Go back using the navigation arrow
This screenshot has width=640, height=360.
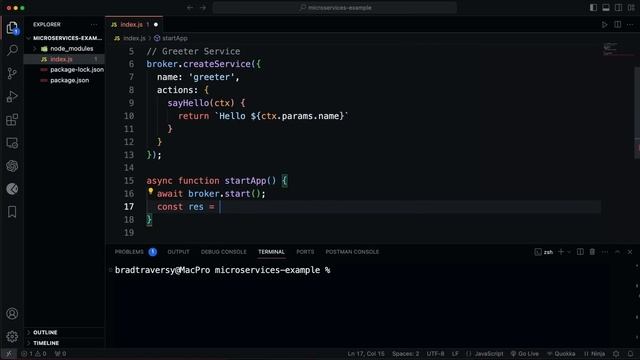[190, 8]
